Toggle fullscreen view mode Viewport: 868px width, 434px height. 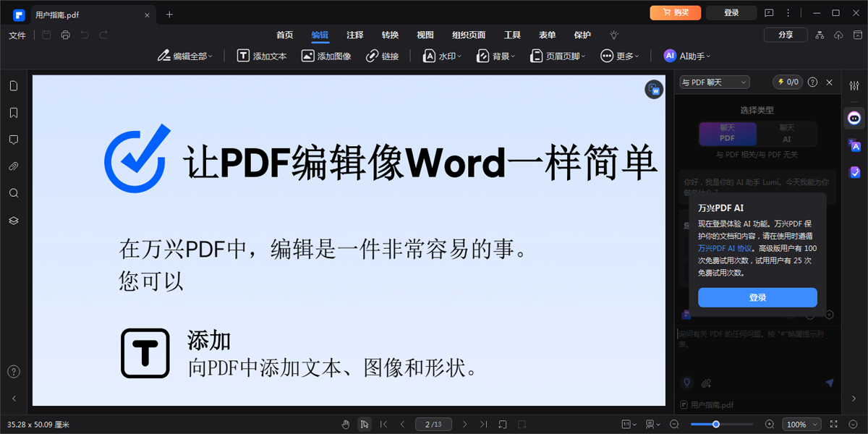pyautogui.click(x=833, y=424)
